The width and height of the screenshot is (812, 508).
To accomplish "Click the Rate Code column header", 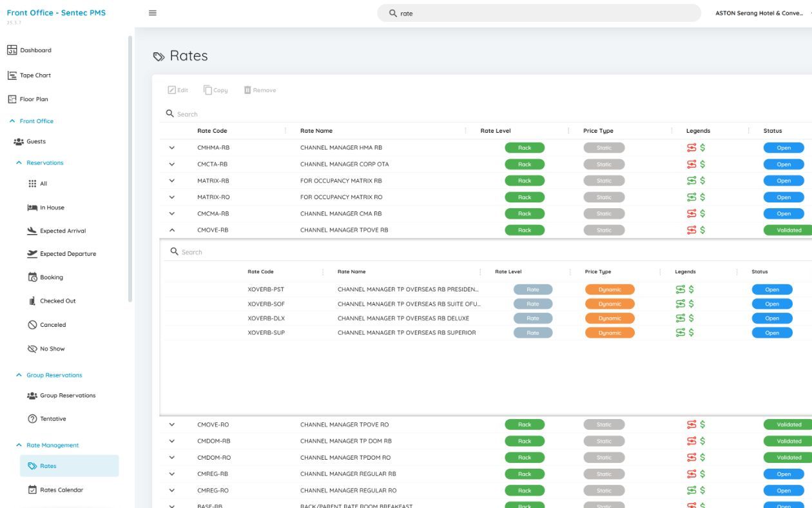I will 212,131.
